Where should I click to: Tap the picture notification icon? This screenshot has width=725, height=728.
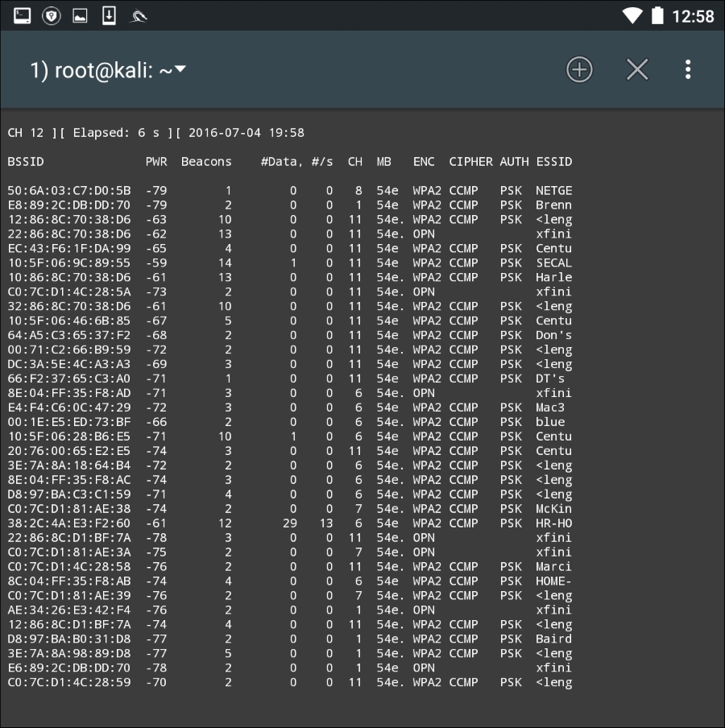tap(81, 15)
